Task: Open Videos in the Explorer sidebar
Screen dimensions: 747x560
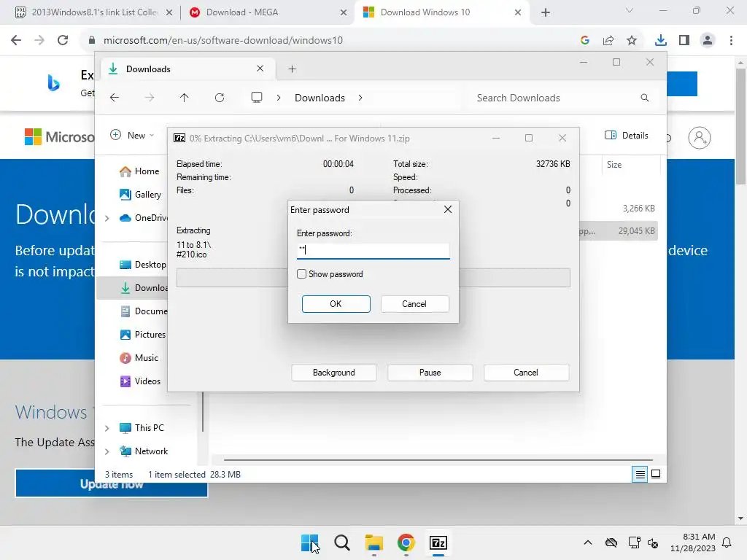Action: tap(140, 381)
